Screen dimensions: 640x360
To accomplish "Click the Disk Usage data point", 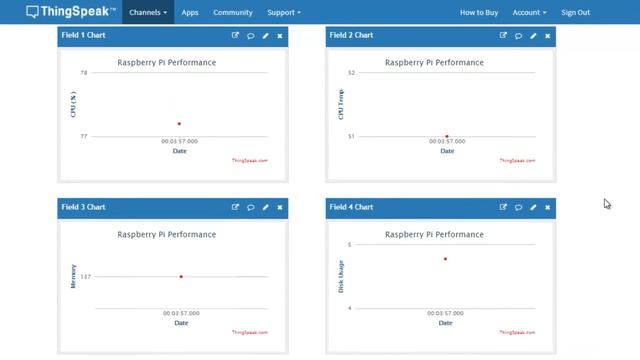I will [445, 259].
